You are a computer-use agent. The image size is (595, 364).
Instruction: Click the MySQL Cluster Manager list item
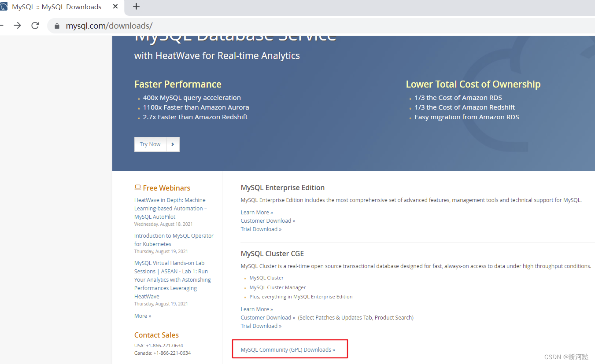coord(277,287)
